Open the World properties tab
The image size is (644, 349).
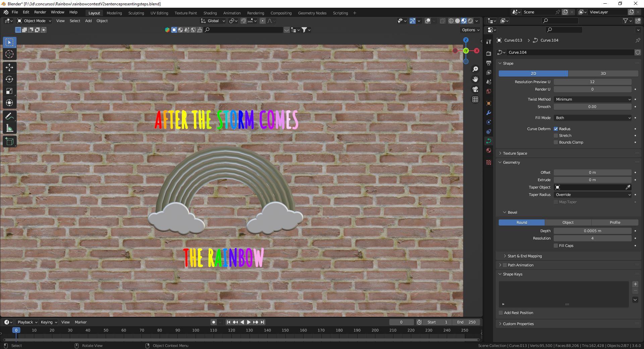489,91
